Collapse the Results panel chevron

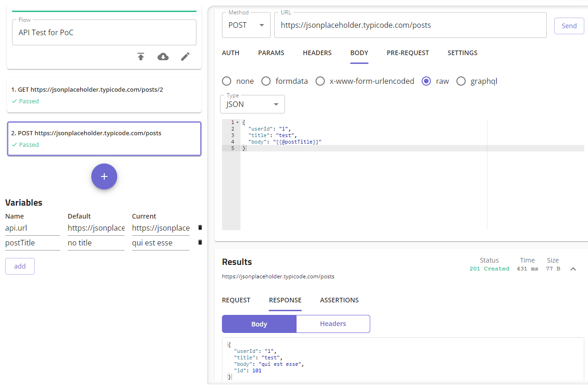coord(573,269)
